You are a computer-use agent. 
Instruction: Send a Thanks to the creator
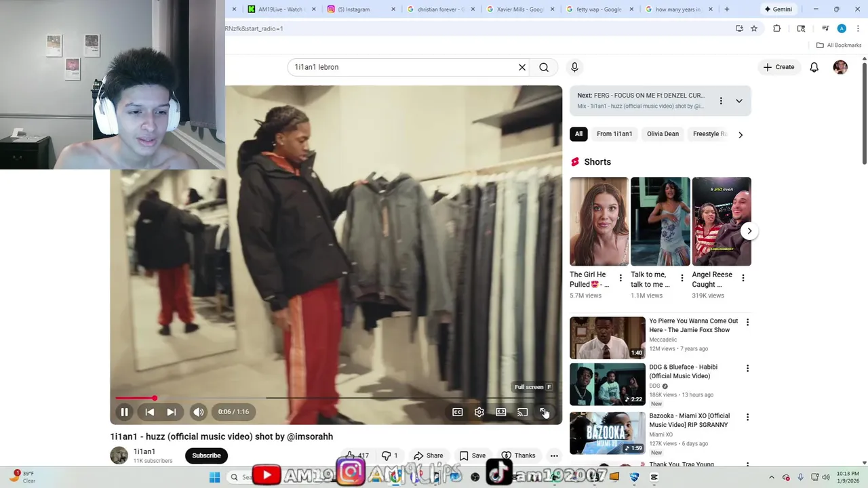(x=519, y=455)
